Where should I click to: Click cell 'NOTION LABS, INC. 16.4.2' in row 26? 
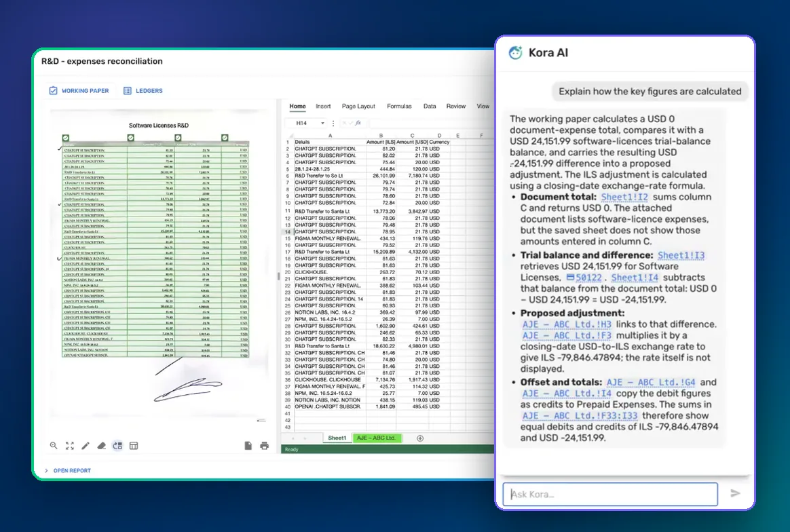point(330,312)
